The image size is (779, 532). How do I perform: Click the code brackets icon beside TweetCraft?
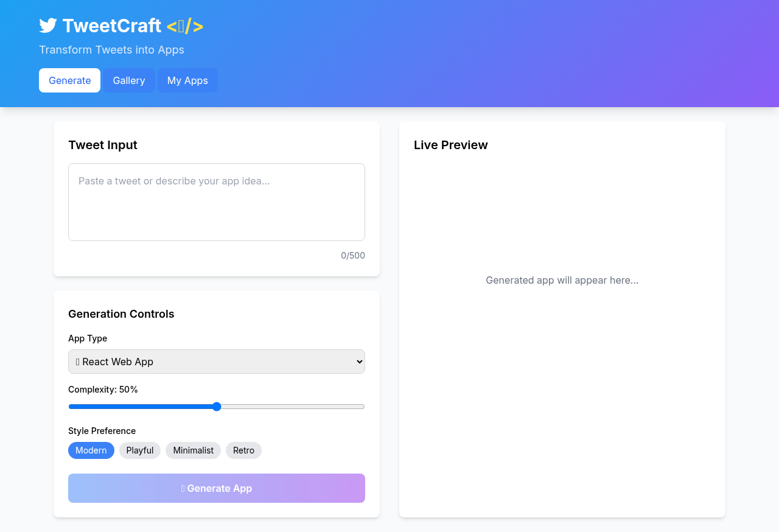(184, 26)
